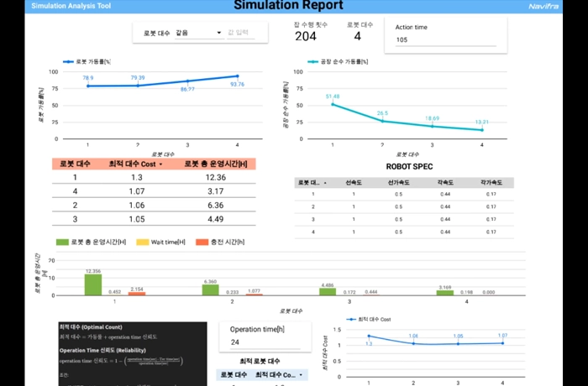Click the Simulation Report title

click(x=288, y=5)
